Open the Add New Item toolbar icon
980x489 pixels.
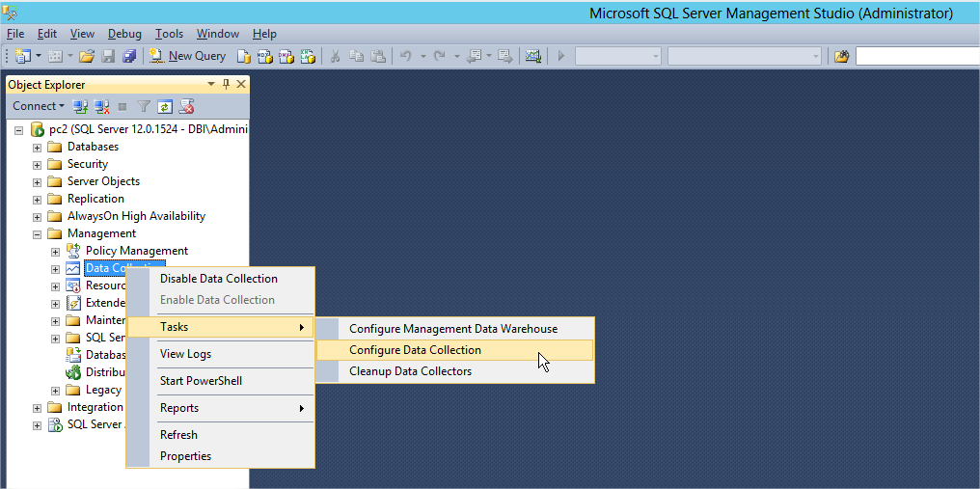[55, 56]
